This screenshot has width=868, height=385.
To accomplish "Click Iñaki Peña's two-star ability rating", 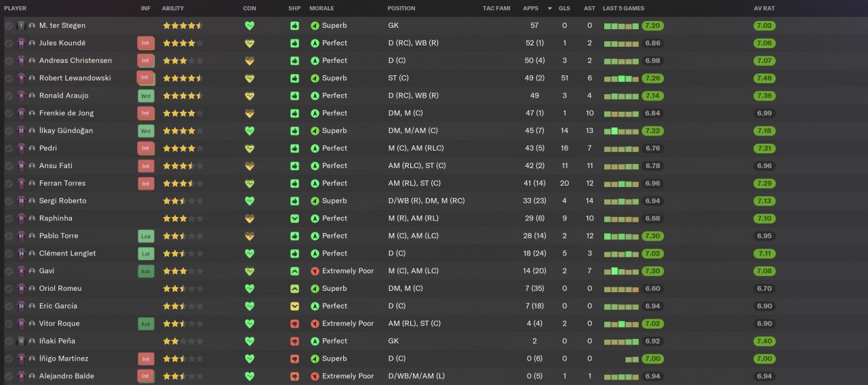I will pos(182,341).
